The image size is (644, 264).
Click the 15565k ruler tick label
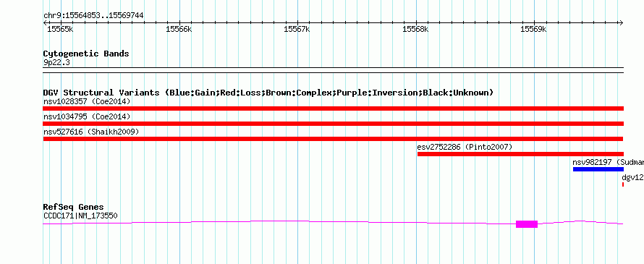click(60, 29)
